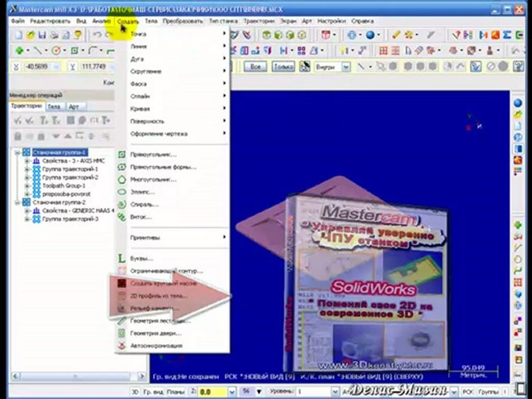Select the prisposoba-povorot tree item

point(66,195)
